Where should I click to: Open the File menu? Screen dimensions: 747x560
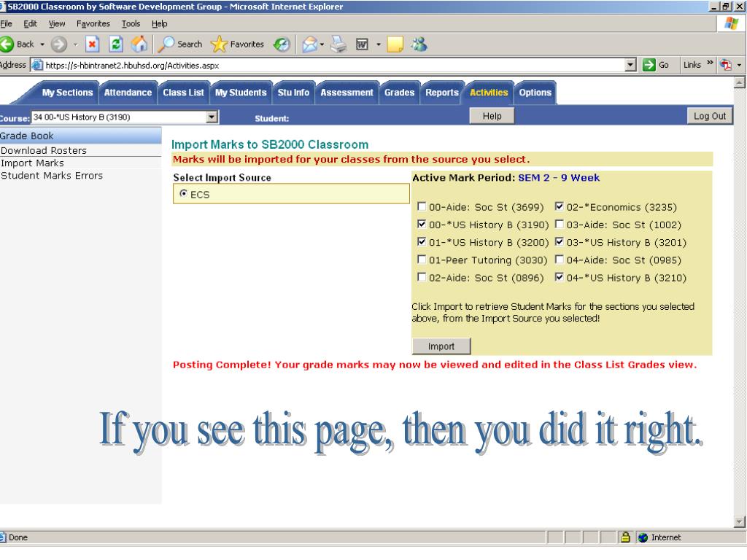(x=6, y=23)
